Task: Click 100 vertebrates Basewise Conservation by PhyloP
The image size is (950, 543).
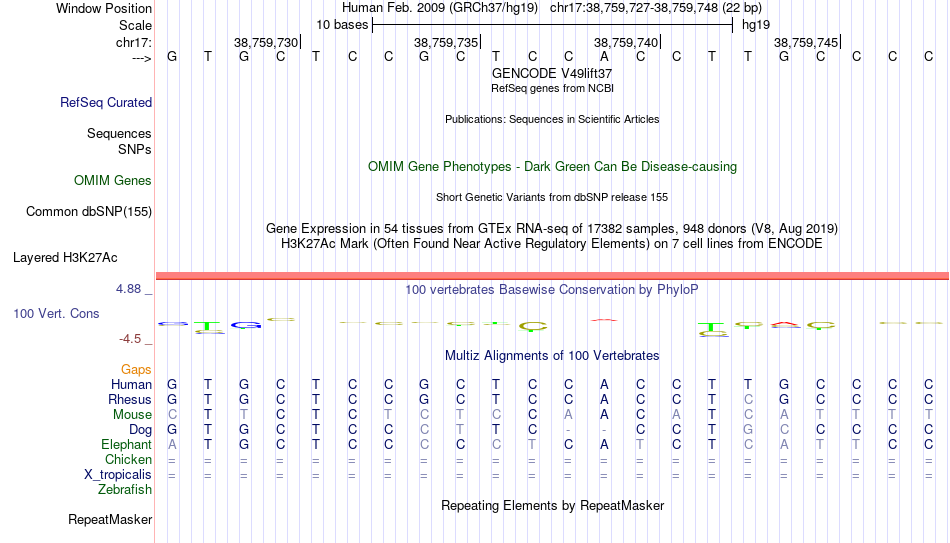Action: click(552, 290)
